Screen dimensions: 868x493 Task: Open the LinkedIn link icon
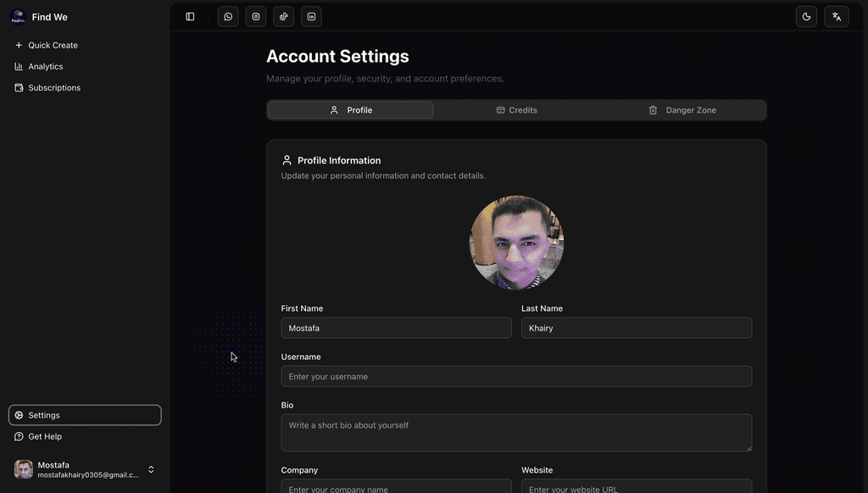pos(312,17)
